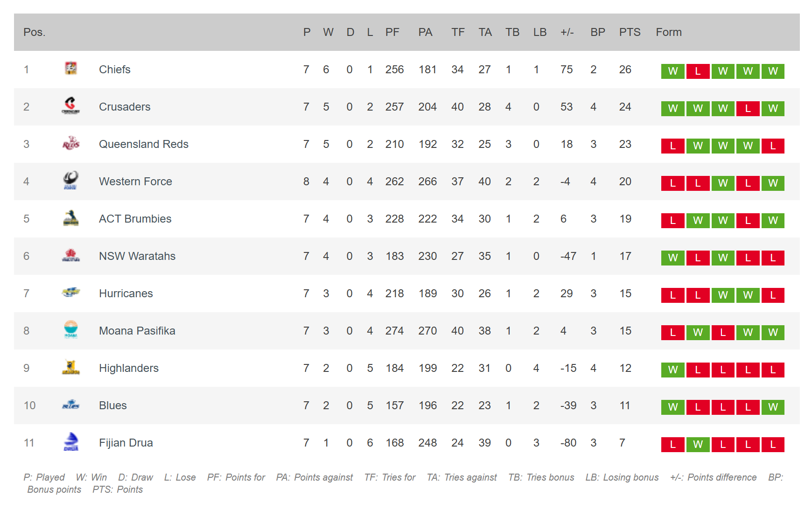This screenshot has height=517, width=812.
Task: Click the Western Force logo
Action: (71, 181)
